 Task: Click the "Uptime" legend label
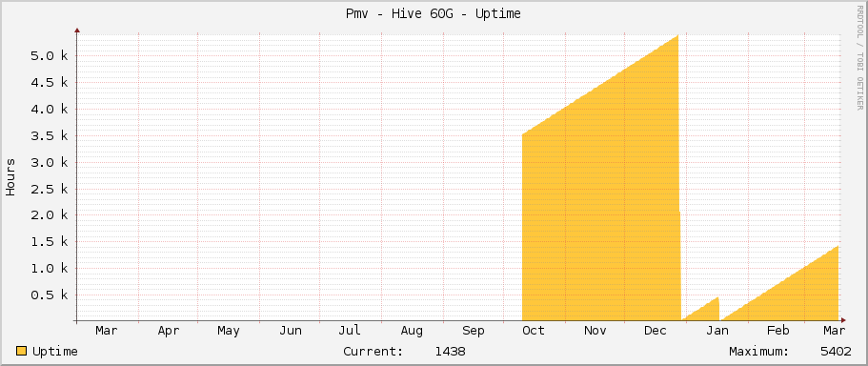pos(55,352)
